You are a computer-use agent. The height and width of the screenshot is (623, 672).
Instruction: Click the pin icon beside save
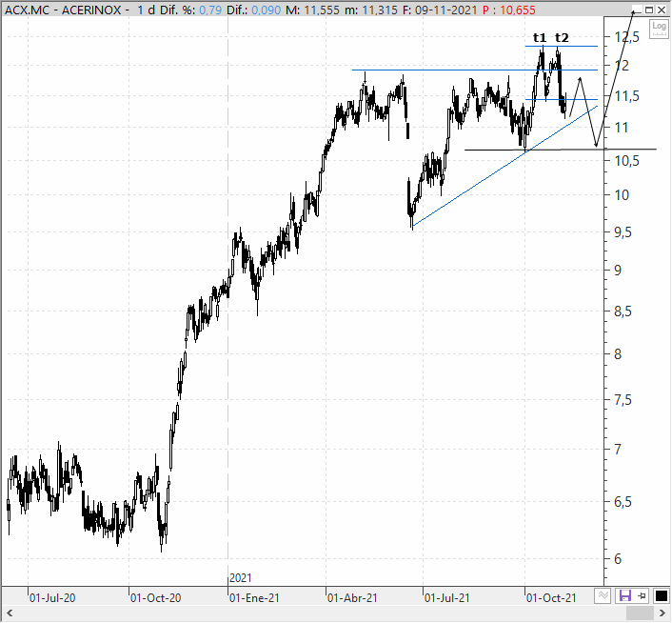(x=642, y=595)
